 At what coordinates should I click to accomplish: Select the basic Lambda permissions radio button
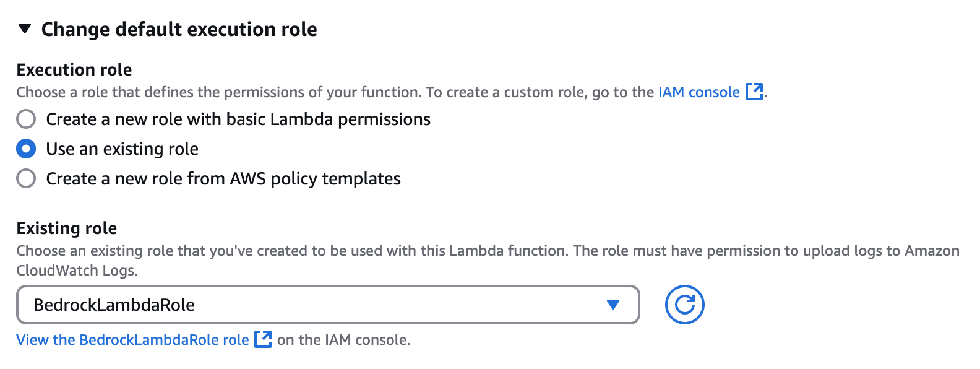(26, 119)
